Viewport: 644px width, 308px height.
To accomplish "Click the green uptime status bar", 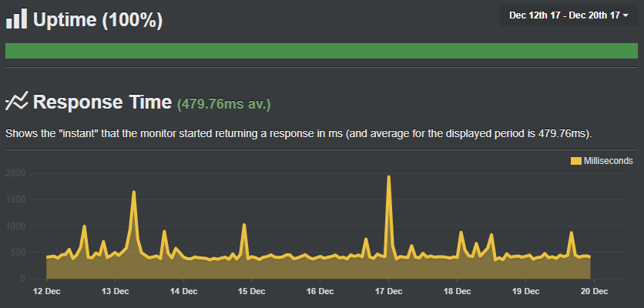I will pos(322,51).
